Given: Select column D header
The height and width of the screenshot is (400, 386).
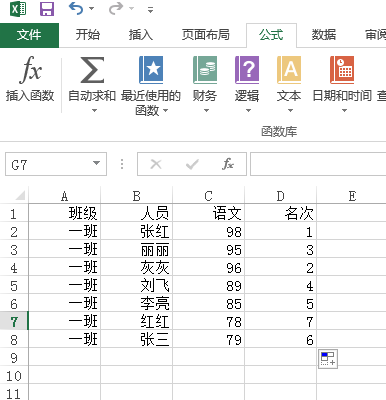Looking at the screenshot, I should click(x=281, y=196).
